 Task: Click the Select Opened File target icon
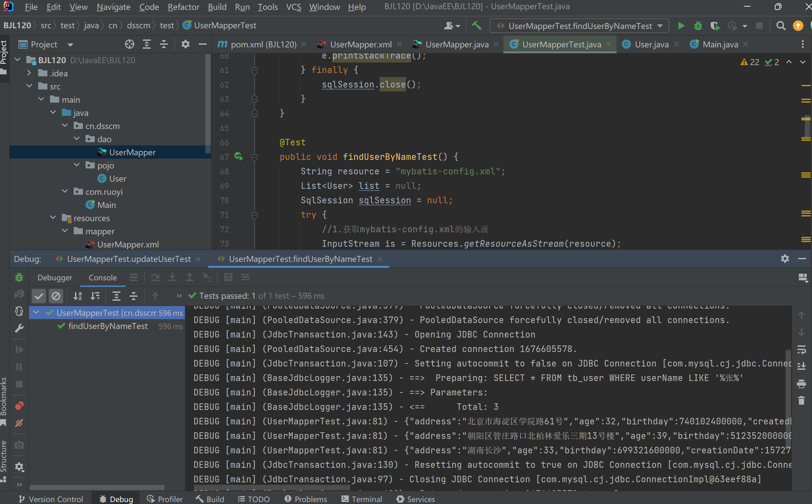130,44
